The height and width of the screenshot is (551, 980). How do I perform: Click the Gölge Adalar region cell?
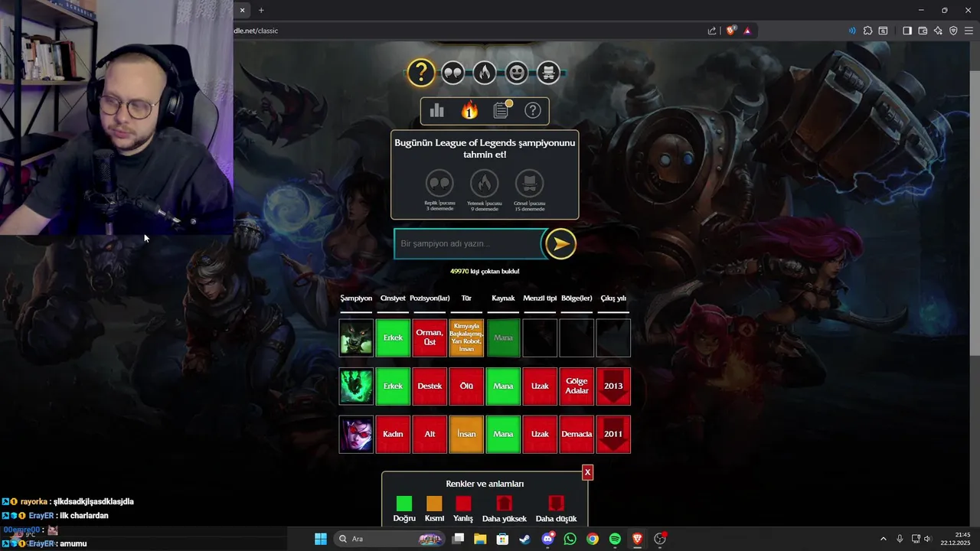point(577,386)
